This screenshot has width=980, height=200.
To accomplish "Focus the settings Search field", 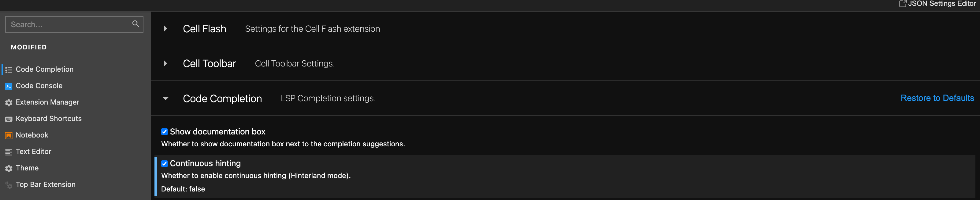I will tap(74, 24).
